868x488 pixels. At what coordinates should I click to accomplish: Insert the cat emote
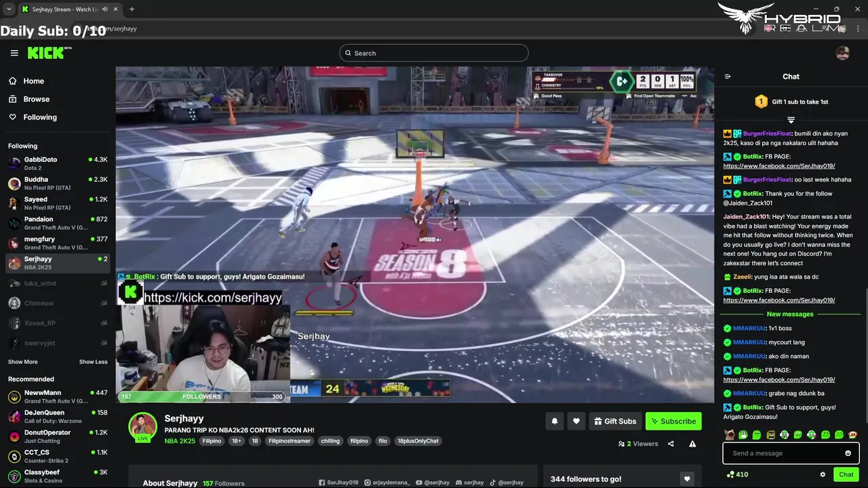(729, 434)
